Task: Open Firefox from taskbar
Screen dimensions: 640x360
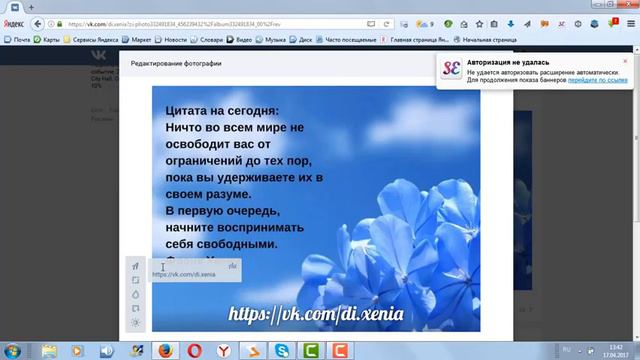Action: point(165,351)
